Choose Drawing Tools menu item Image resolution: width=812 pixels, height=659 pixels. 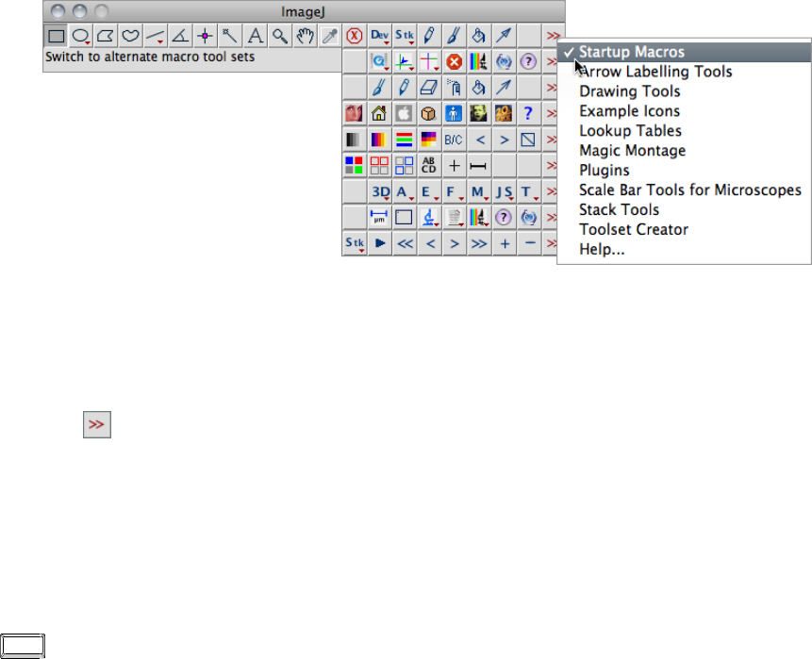point(684,91)
